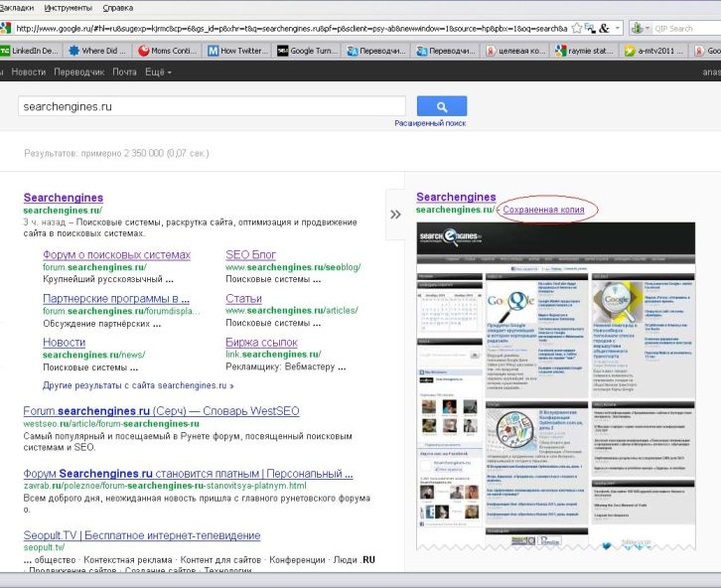This screenshot has height=588, width=721.
Task: Click the blue gear favicon on Where Did tab
Action: [x=74, y=51]
